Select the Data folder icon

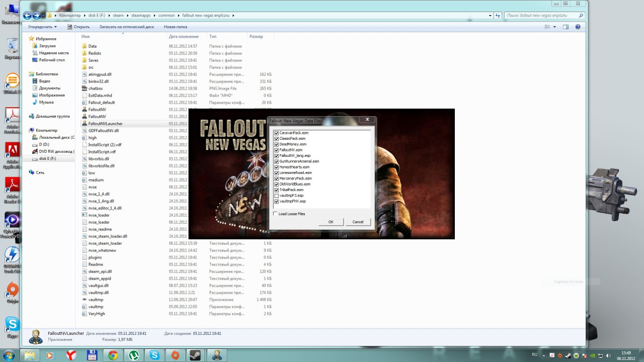[x=84, y=46]
